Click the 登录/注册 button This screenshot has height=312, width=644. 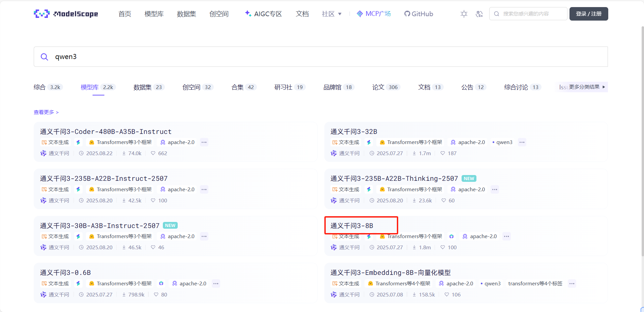[x=588, y=13]
